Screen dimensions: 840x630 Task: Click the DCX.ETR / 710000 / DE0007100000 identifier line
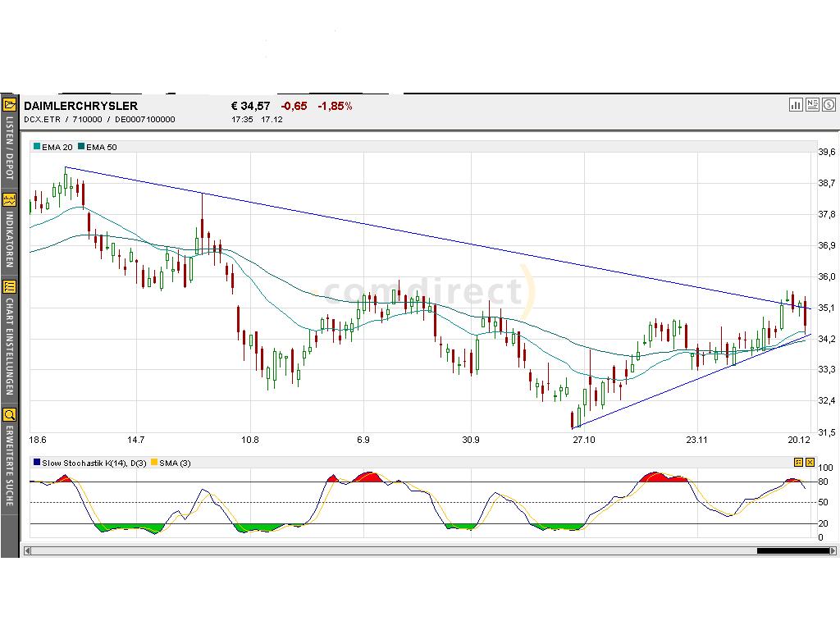tap(99, 120)
